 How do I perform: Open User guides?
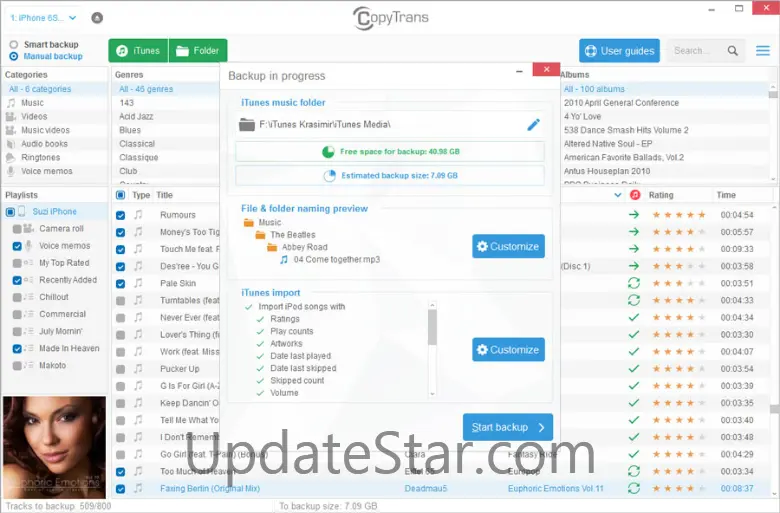(619, 51)
